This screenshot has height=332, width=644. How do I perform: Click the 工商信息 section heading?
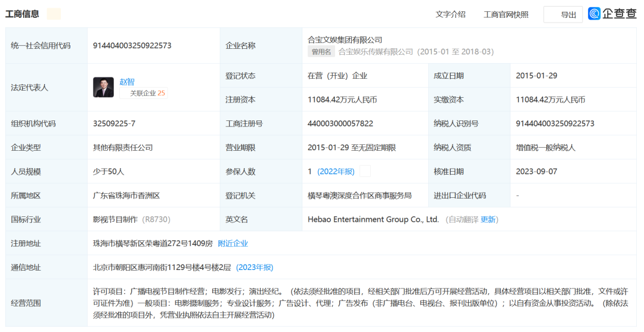coord(22,14)
